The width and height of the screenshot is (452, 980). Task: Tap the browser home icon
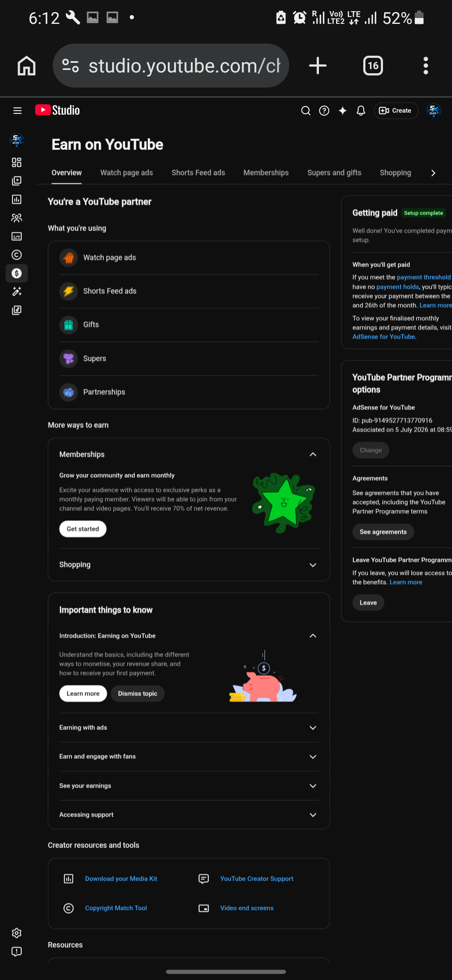click(26, 66)
